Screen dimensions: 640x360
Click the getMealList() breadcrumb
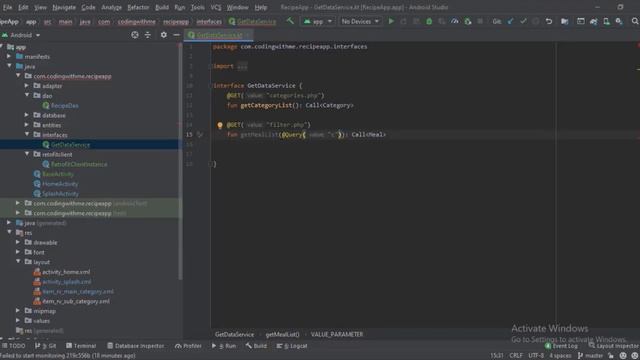282,334
